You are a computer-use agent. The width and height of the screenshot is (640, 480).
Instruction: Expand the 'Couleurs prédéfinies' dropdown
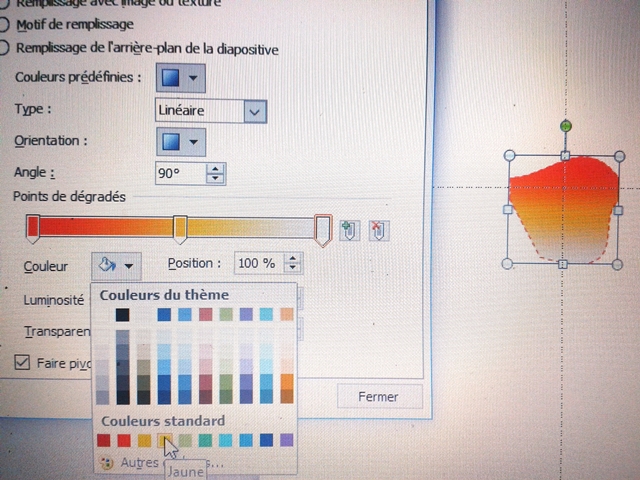coord(181,77)
